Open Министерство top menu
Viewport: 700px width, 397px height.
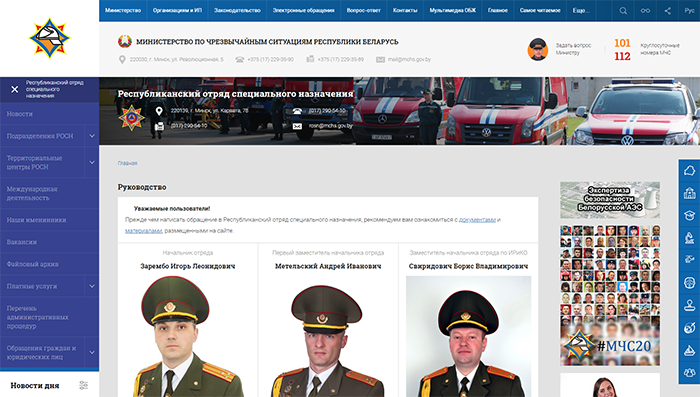tap(123, 10)
